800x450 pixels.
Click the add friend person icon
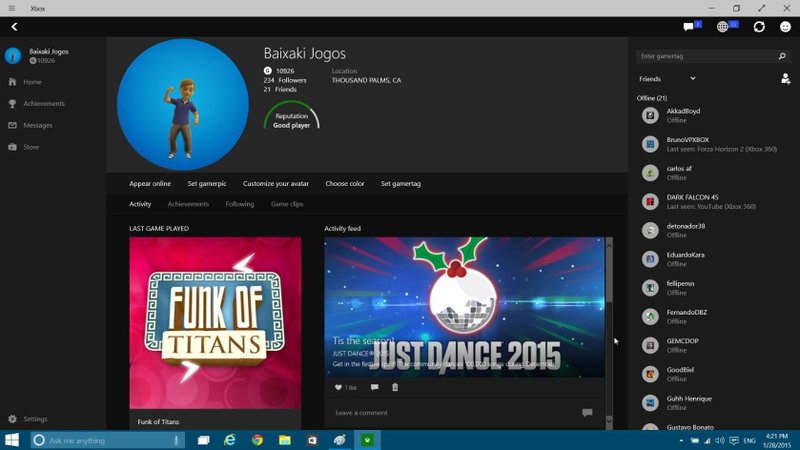(x=785, y=79)
